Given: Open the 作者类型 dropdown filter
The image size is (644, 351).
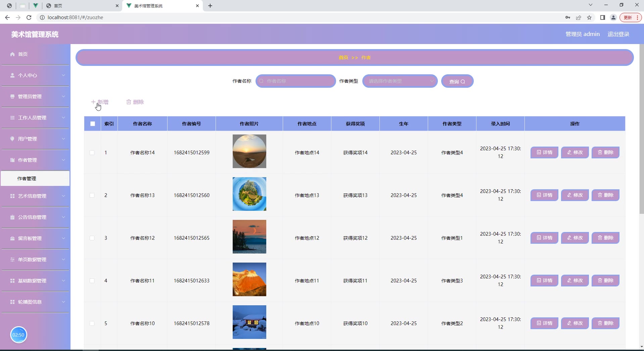Looking at the screenshot, I should coord(400,81).
